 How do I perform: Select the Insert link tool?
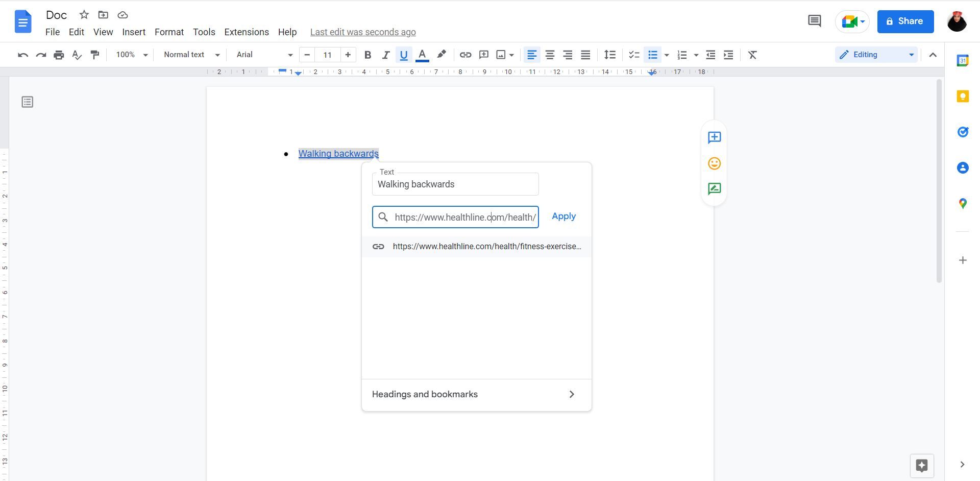[465, 55]
